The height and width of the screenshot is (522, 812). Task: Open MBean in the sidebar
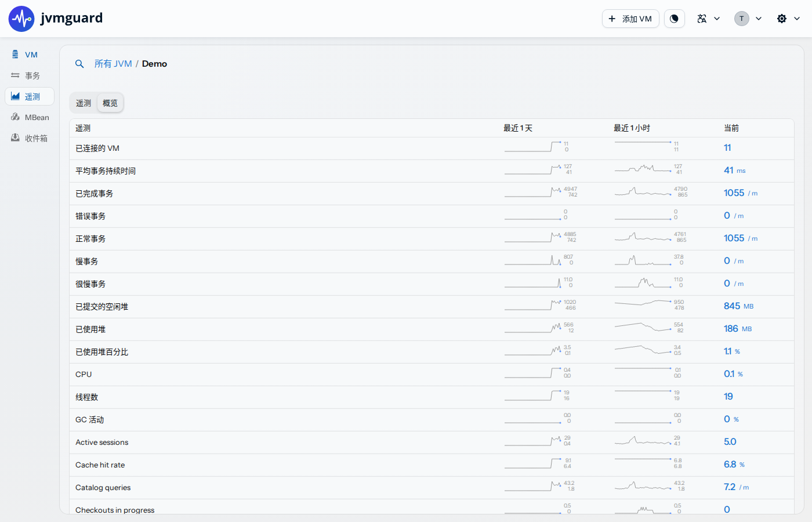(30, 117)
